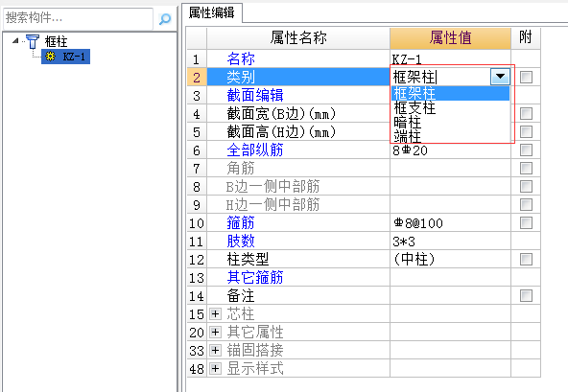Click the H边一侧中部筋 property name
The height and width of the screenshot is (392, 568).
(272, 204)
